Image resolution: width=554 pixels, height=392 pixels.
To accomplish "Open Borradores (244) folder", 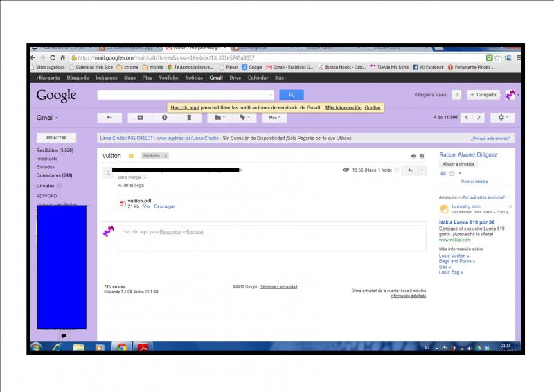I will point(54,175).
